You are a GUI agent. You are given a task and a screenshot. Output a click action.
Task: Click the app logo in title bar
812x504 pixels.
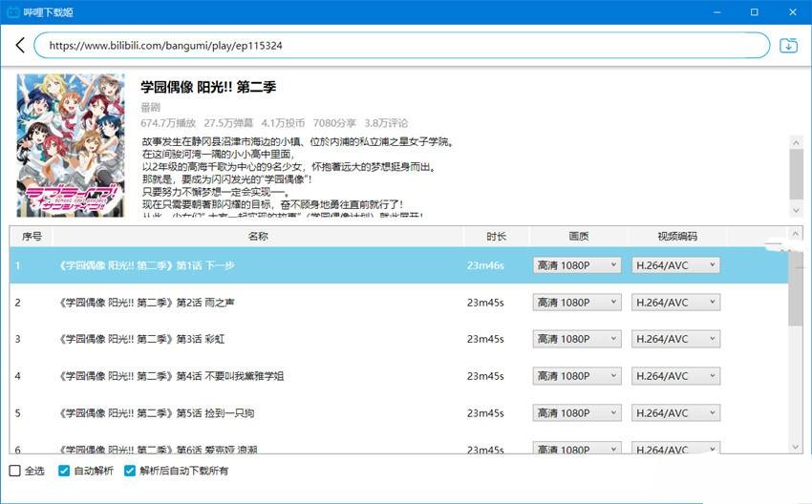pyautogui.click(x=12, y=11)
